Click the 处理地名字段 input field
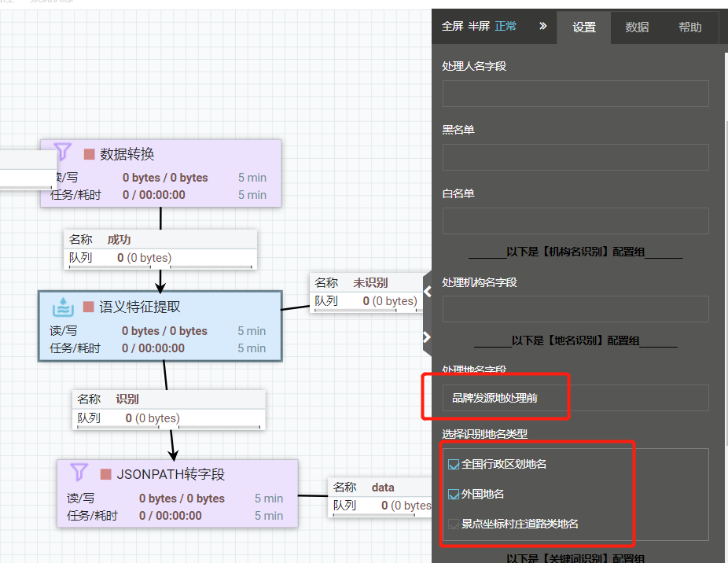Screen dimensions: 728x563 click(575, 398)
